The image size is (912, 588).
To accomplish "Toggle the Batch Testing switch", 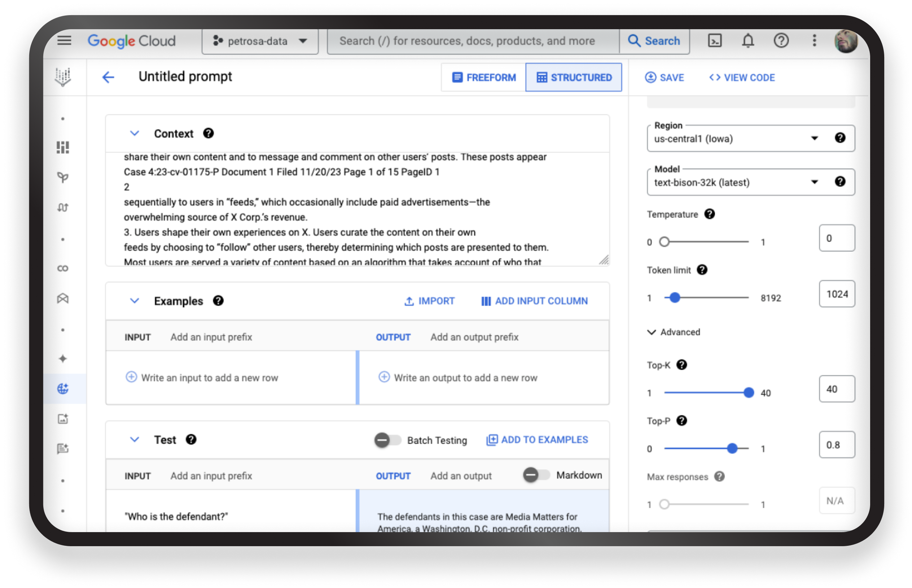I will tap(387, 440).
